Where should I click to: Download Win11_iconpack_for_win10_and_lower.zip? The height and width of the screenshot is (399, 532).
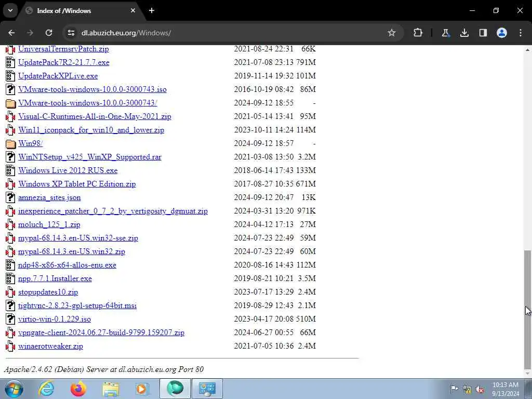coord(91,130)
